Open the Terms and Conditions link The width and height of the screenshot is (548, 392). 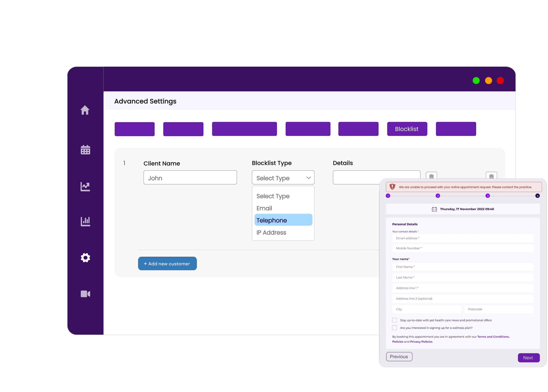493,336
